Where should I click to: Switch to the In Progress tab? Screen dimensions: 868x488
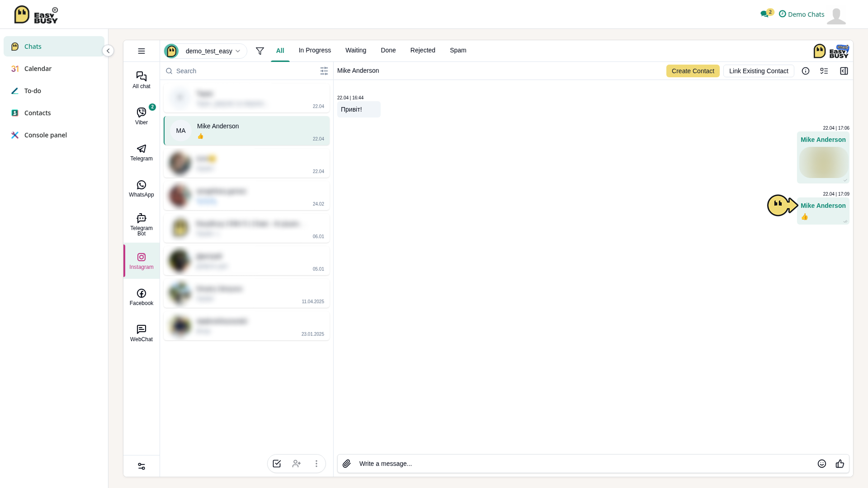(x=315, y=50)
